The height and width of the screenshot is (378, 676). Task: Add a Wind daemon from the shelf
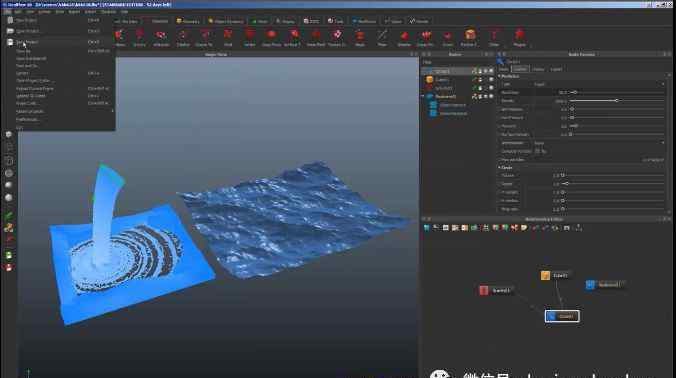click(228, 37)
